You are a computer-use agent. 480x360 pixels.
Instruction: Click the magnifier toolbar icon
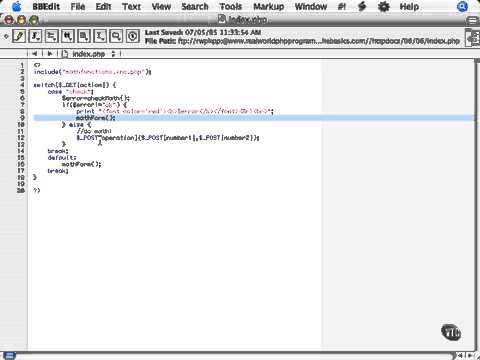click(116, 36)
